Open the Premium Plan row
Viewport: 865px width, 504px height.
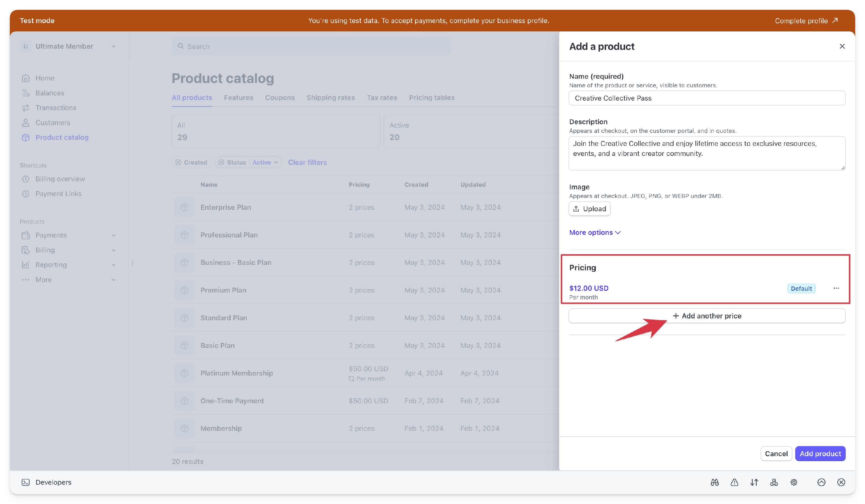365,290
